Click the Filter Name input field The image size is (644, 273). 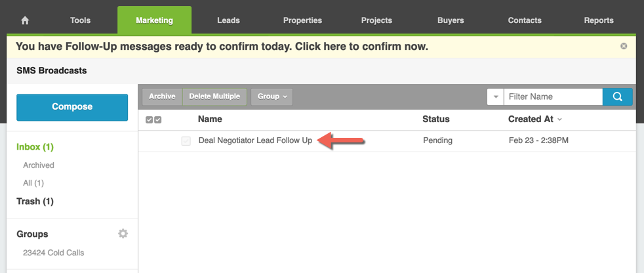553,96
